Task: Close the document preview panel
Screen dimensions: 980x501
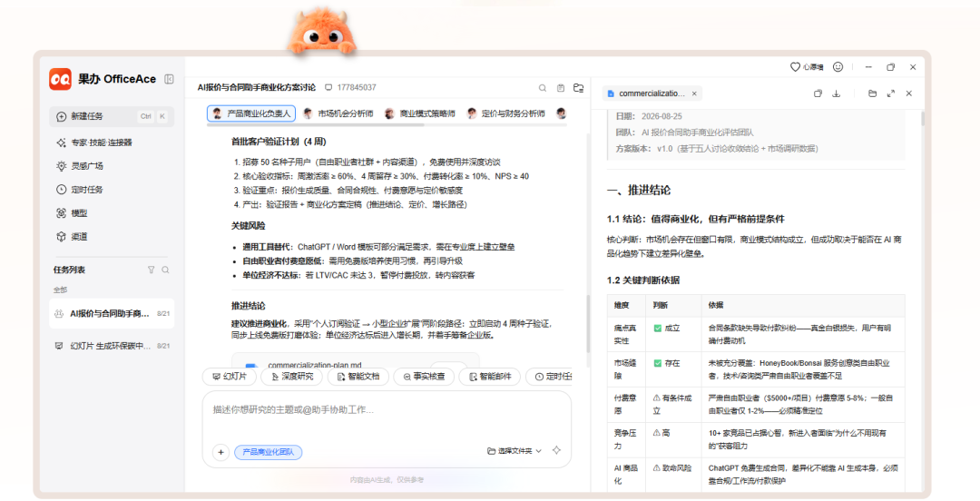Action: [x=908, y=93]
